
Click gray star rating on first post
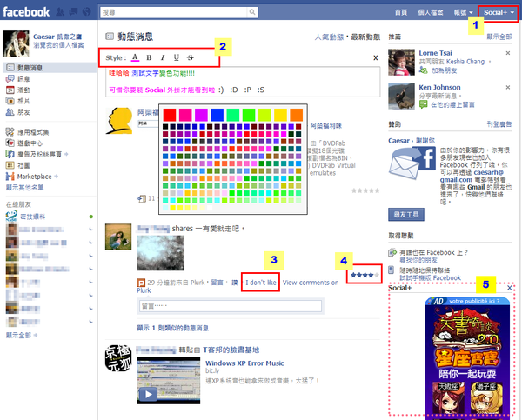tap(365, 190)
